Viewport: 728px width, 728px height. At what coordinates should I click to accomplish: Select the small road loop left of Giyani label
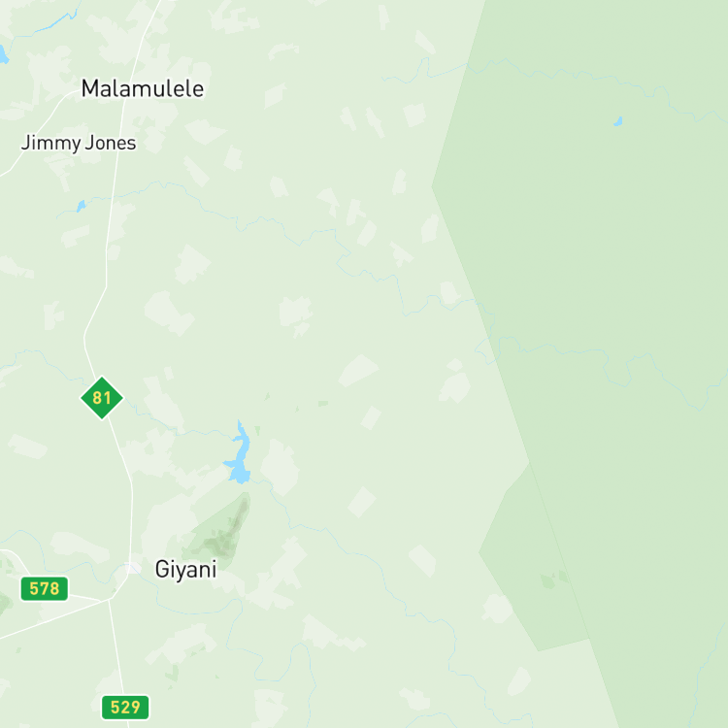[x=132, y=568]
